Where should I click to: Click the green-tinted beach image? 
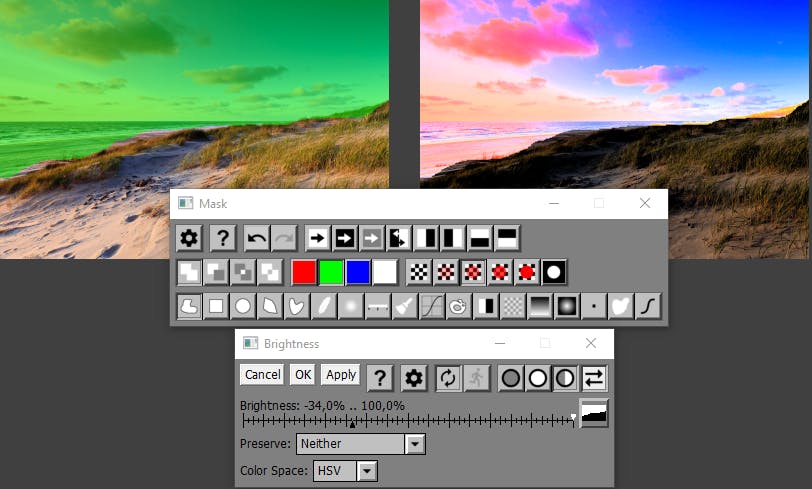194,130
